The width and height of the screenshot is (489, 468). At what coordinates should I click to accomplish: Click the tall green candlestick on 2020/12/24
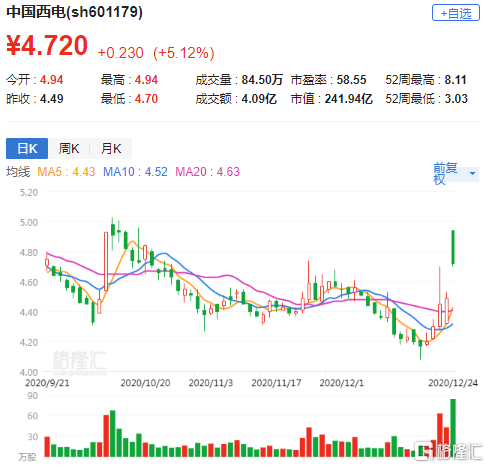click(453, 248)
